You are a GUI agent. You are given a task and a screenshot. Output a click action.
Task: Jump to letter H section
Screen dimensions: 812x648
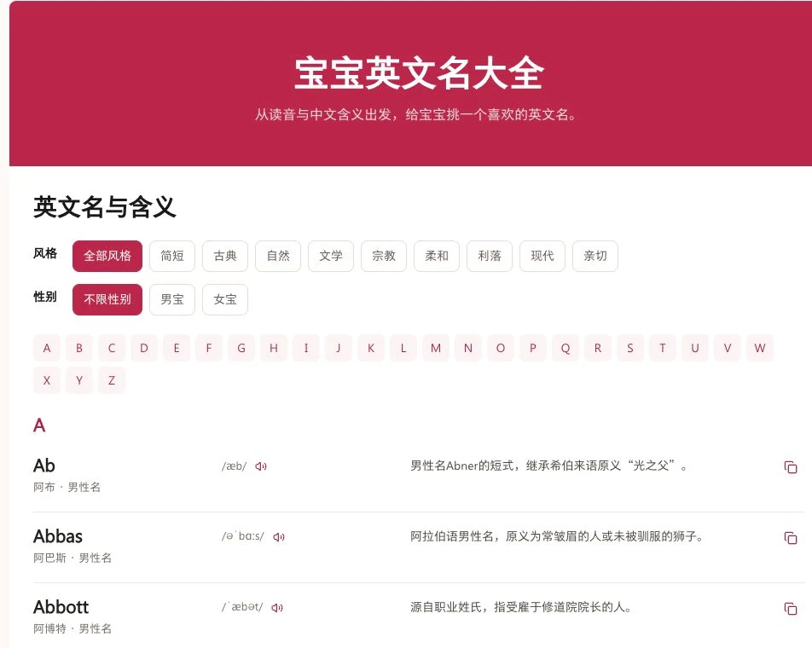[274, 348]
